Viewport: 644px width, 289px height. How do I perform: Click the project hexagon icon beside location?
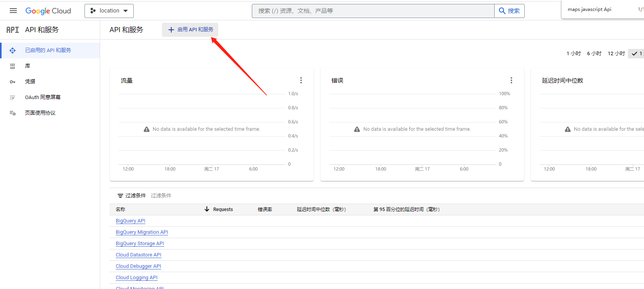pyautogui.click(x=93, y=11)
